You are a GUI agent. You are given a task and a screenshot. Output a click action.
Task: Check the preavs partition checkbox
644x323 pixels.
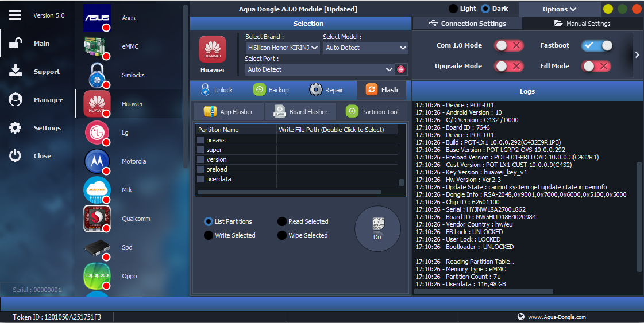click(x=200, y=140)
